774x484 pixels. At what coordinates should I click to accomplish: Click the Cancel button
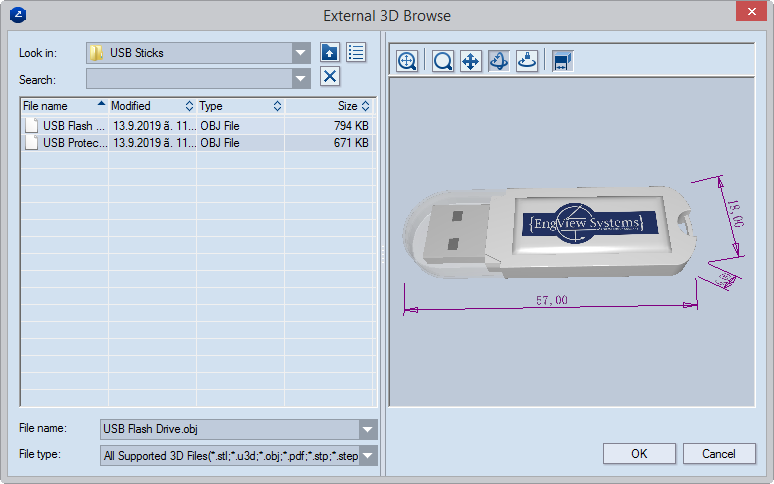coord(718,454)
